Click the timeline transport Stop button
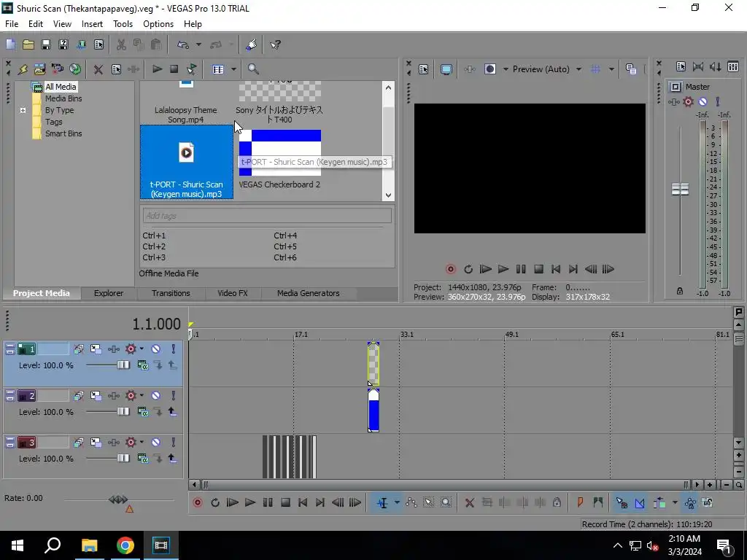Viewport: 747px width, 560px height. (285, 502)
